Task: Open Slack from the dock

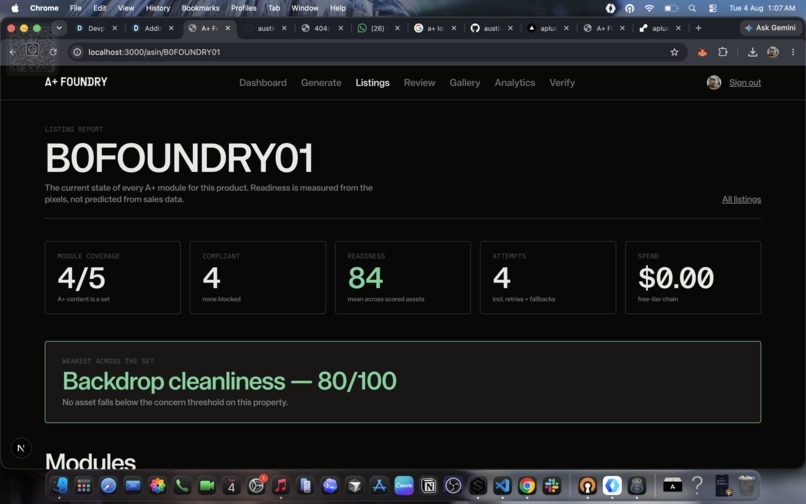Action: coord(552,485)
